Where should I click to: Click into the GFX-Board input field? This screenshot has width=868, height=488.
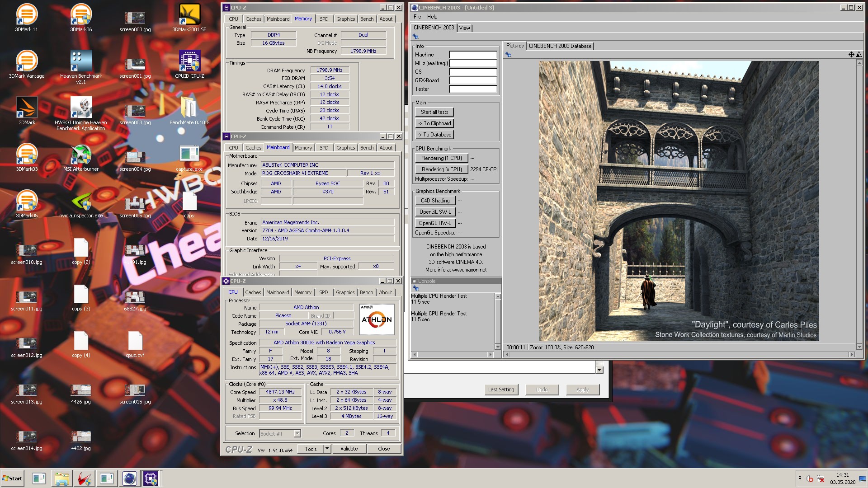(x=473, y=80)
